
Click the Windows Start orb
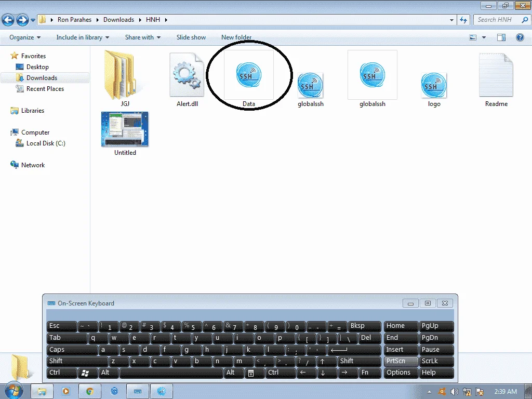pos(14,390)
